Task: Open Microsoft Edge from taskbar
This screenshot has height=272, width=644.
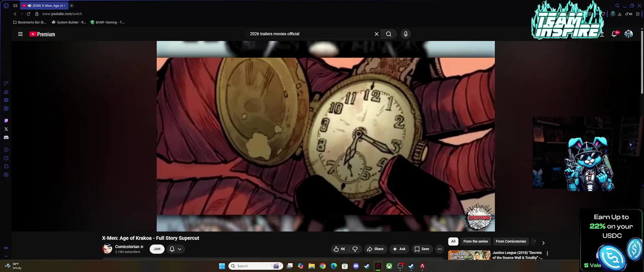Action: (x=334, y=266)
